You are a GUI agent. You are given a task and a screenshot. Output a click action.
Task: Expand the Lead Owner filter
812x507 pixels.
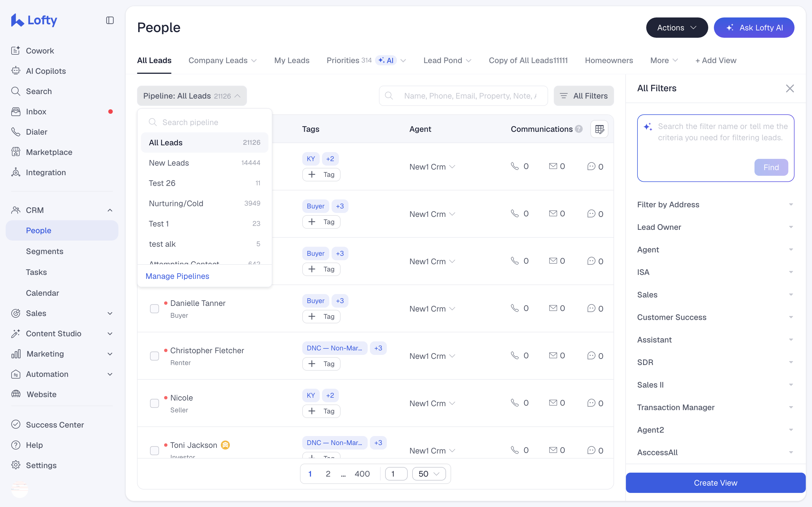(715, 227)
